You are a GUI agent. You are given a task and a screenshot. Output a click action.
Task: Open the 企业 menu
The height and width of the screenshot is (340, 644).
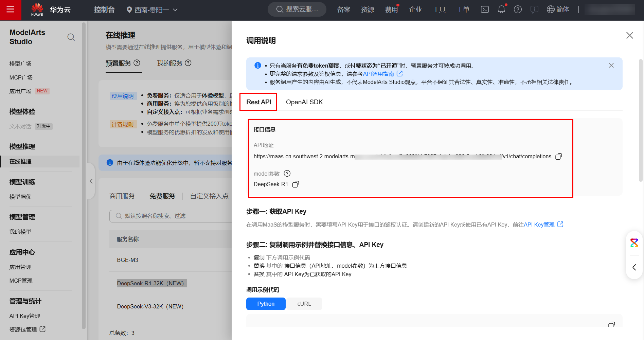[415, 10]
